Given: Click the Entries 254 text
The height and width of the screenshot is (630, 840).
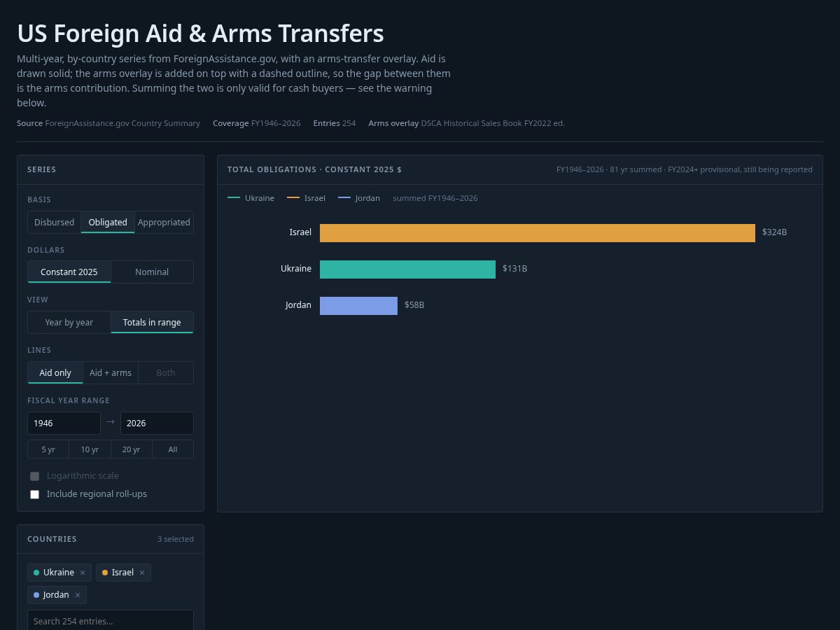Looking at the screenshot, I should [x=335, y=123].
